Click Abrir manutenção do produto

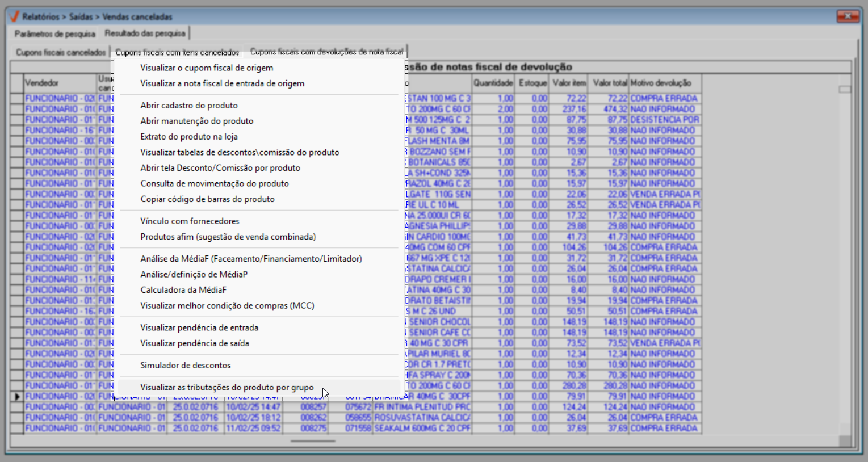pos(196,121)
